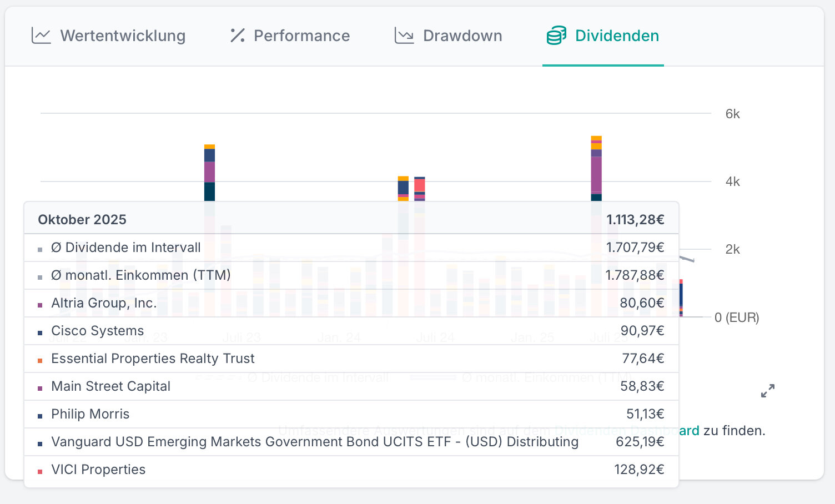
Task: Click the Main Street Capital entry
Action: 111,386
